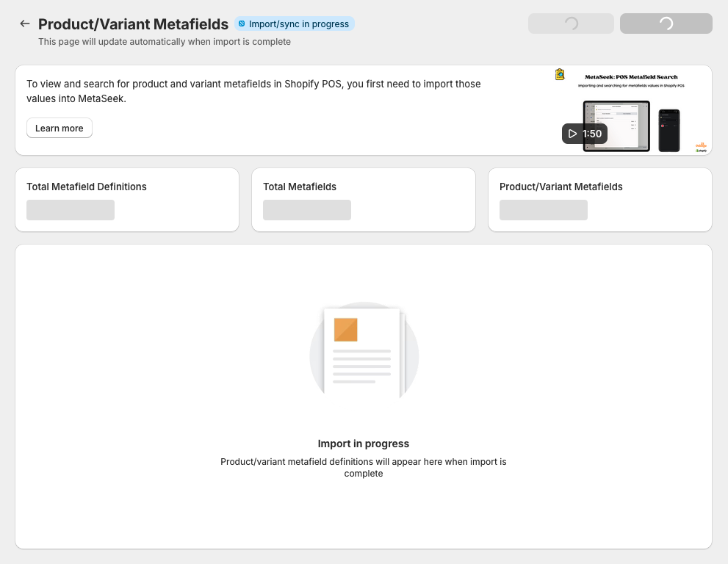The width and height of the screenshot is (728, 564).
Task: Click the placeholder under Total Metafields
Action: click(x=307, y=210)
